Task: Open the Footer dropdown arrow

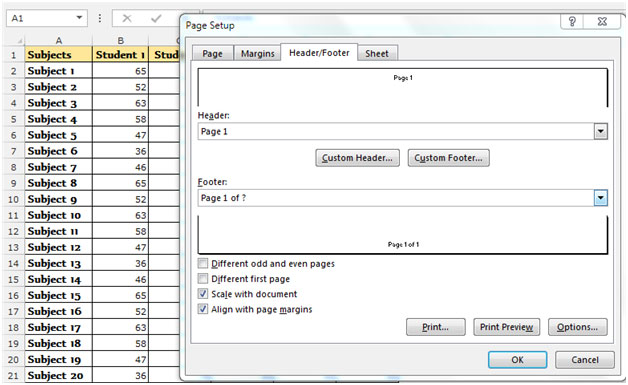Action: pyautogui.click(x=600, y=198)
